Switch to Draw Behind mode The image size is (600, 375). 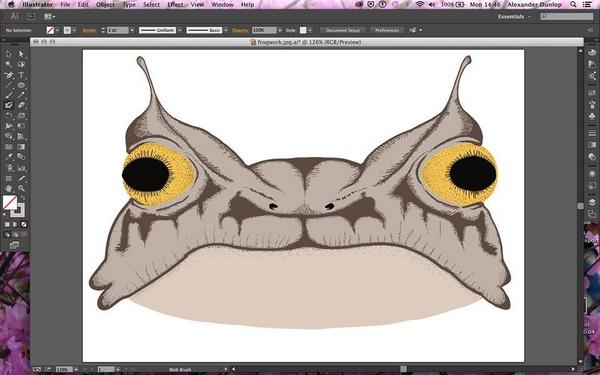pyautogui.click(x=15, y=235)
